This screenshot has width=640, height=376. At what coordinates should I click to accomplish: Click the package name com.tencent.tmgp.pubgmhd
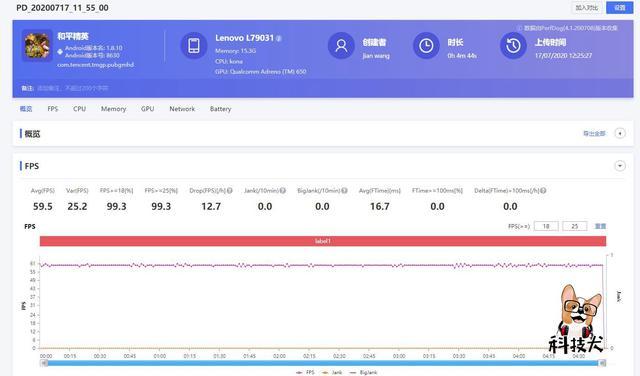96,65
